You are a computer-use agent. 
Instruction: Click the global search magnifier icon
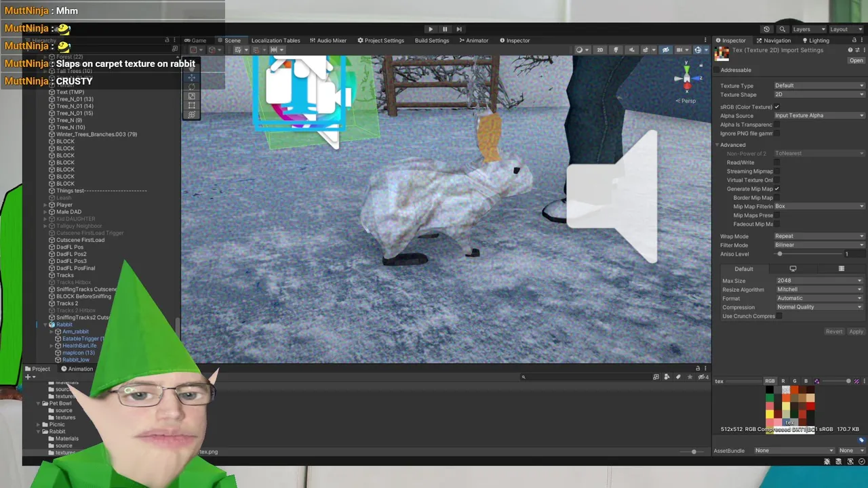pyautogui.click(x=782, y=29)
